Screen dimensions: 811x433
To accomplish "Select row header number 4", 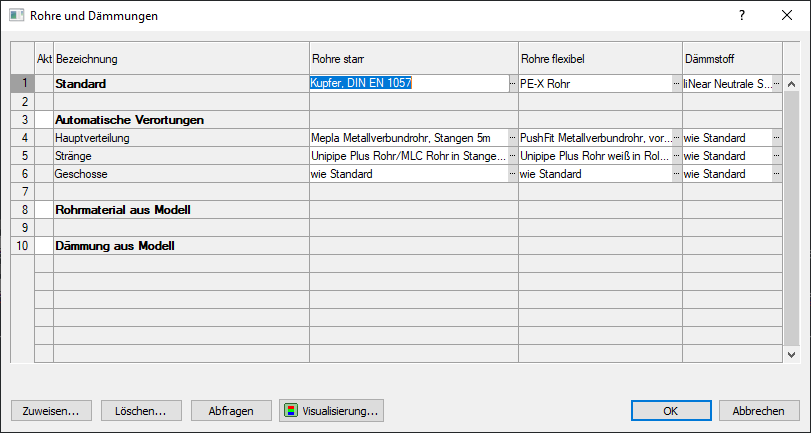I will pos(22,138).
